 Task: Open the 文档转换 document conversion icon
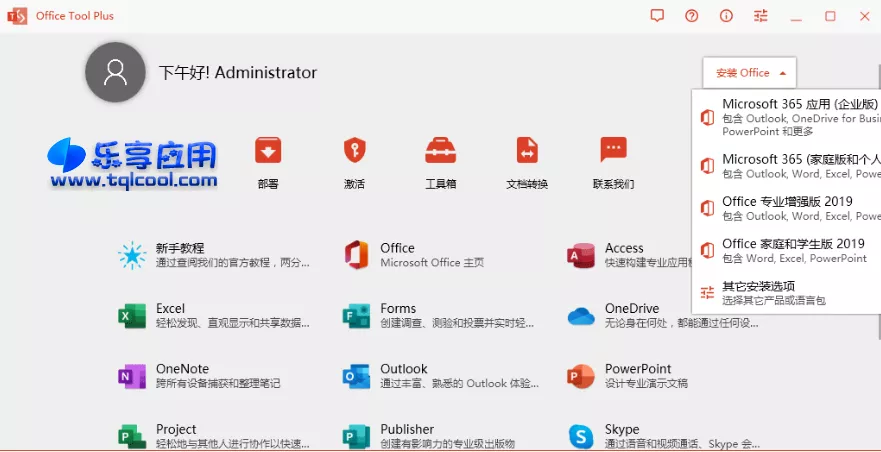(527, 150)
